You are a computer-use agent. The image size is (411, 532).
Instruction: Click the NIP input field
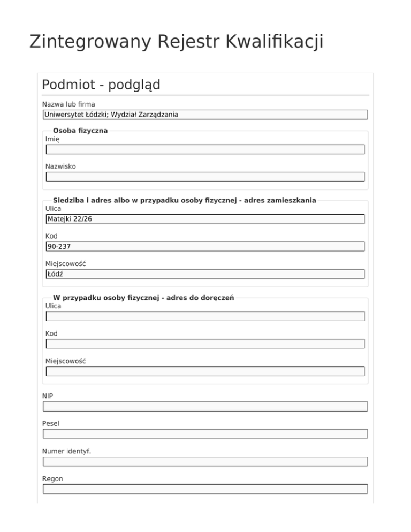click(x=205, y=406)
